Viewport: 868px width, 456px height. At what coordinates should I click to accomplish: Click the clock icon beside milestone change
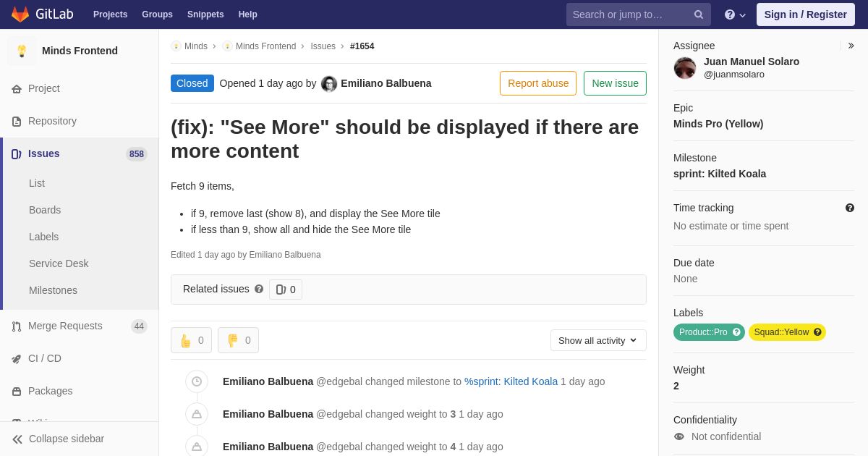(x=197, y=381)
